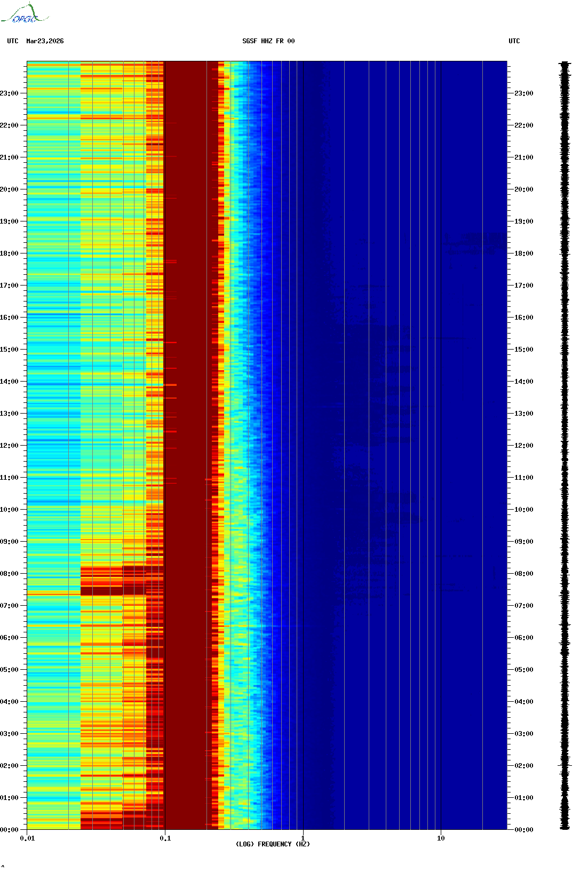Click the 14:00 label on the right time axis
The height and width of the screenshot is (872, 588).
click(x=524, y=382)
